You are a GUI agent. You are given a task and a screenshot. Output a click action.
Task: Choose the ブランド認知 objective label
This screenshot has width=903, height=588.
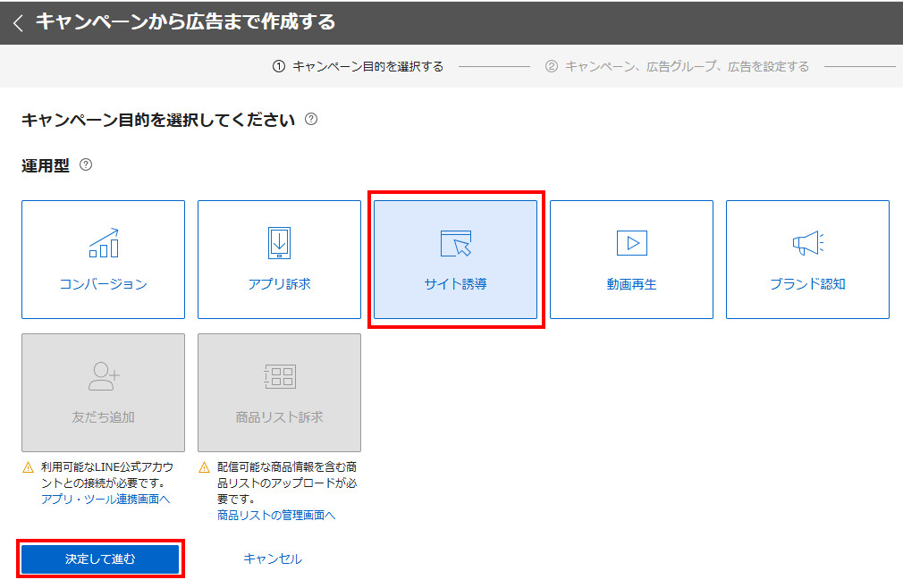pos(807,285)
